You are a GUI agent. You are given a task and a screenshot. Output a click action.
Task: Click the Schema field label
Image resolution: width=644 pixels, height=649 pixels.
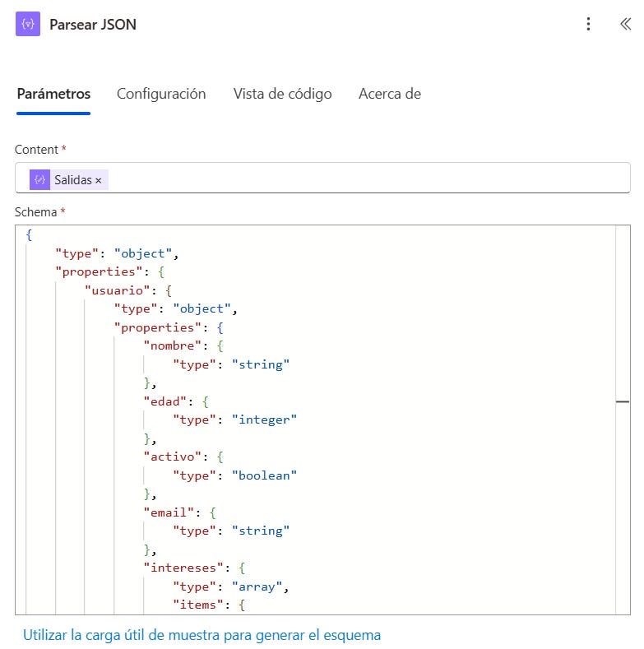(36, 212)
